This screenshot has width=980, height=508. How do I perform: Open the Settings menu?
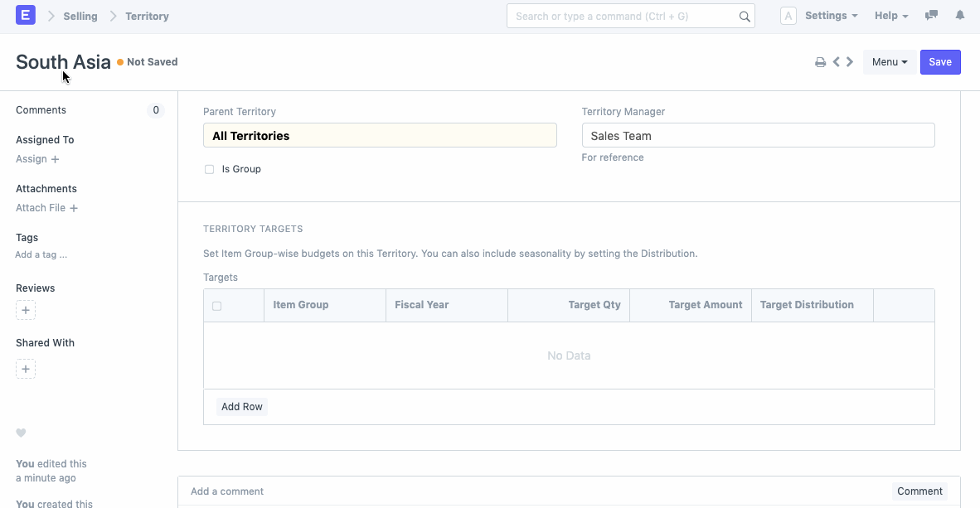click(831, 15)
